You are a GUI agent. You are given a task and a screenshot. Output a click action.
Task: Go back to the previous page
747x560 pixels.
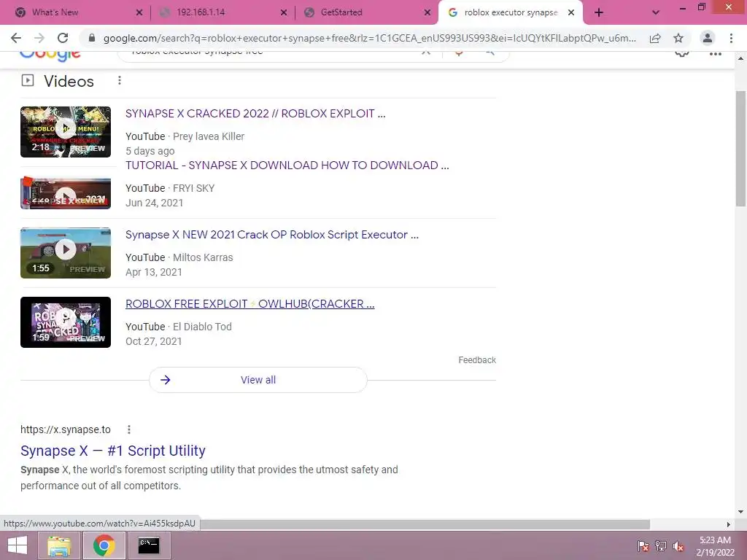pos(16,38)
